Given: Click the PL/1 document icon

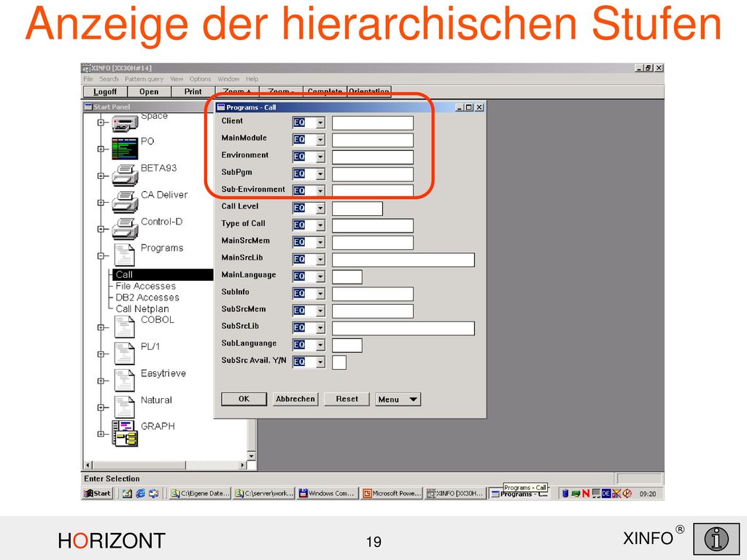Looking at the screenshot, I should pyautogui.click(x=124, y=354).
